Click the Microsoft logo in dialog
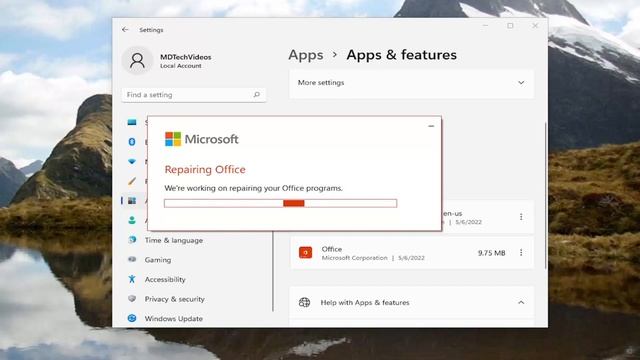Screen dimensions: 640x360 (173, 139)
